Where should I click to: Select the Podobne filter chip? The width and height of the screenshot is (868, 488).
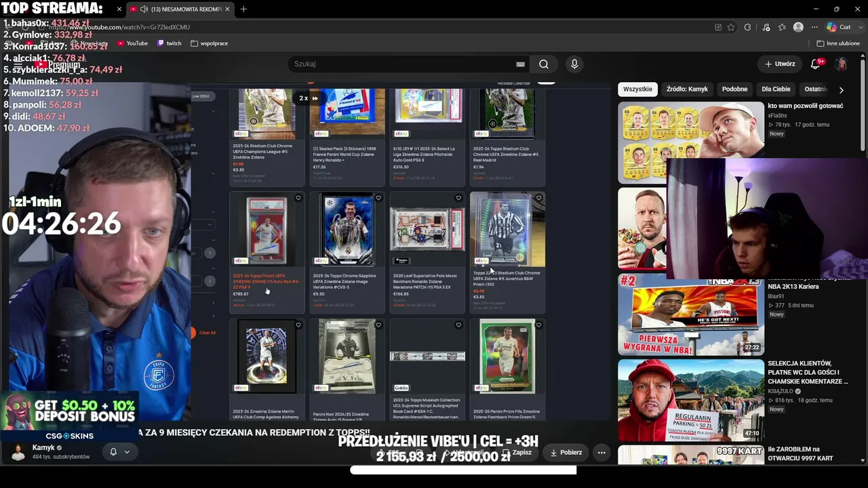[734, 89]
